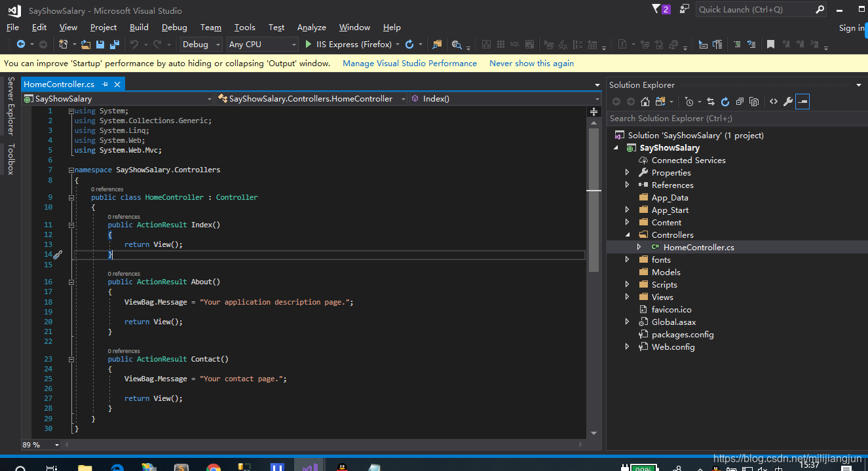
Task: Open the Debug configuration dropdown
Action: point(202,45)
